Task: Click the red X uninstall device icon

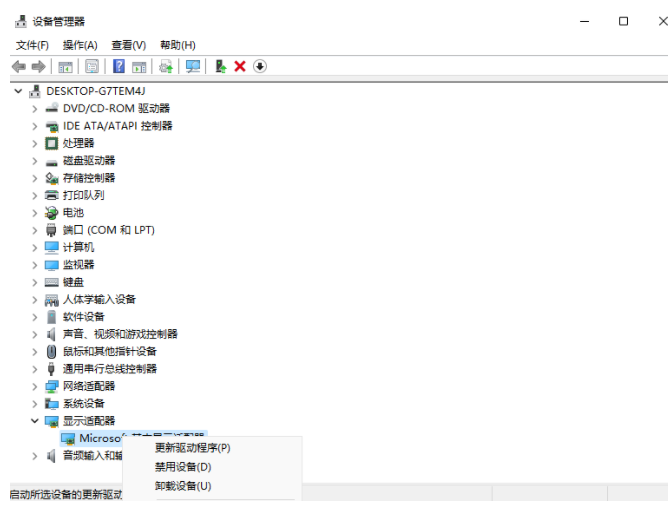Action: coord(240,66)
